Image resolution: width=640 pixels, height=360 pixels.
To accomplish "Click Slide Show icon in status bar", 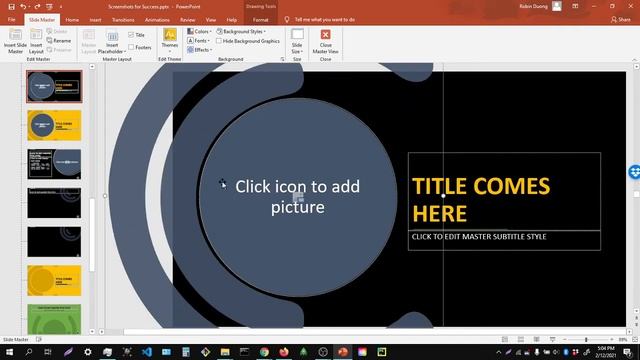I will pos(552,340).
